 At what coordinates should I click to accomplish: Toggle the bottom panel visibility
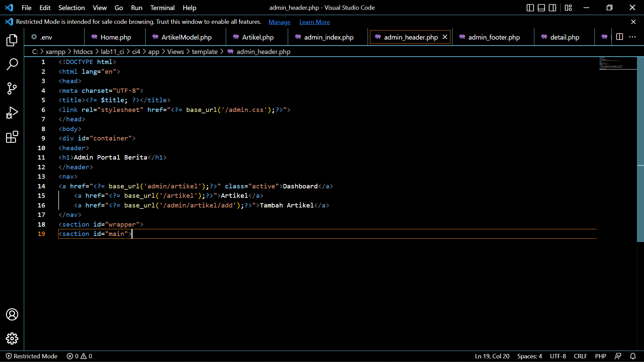tap(541, 8)
